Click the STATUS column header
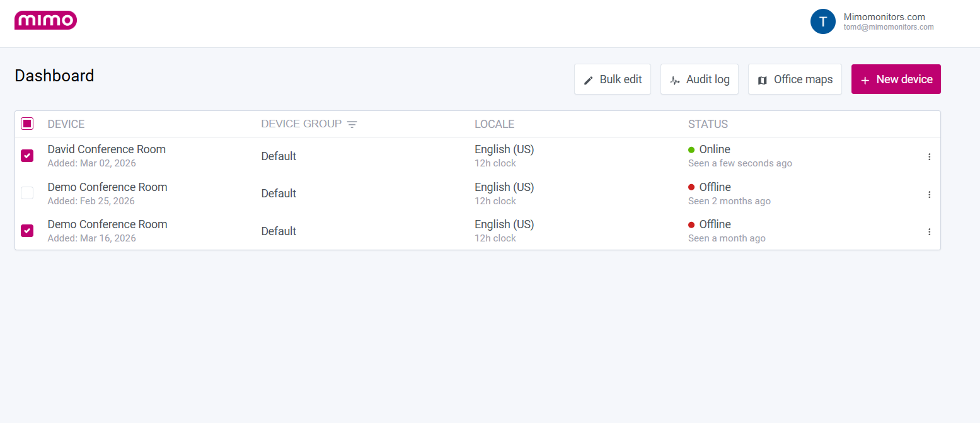This screenshot has width=980, height=423. point(708,124)
